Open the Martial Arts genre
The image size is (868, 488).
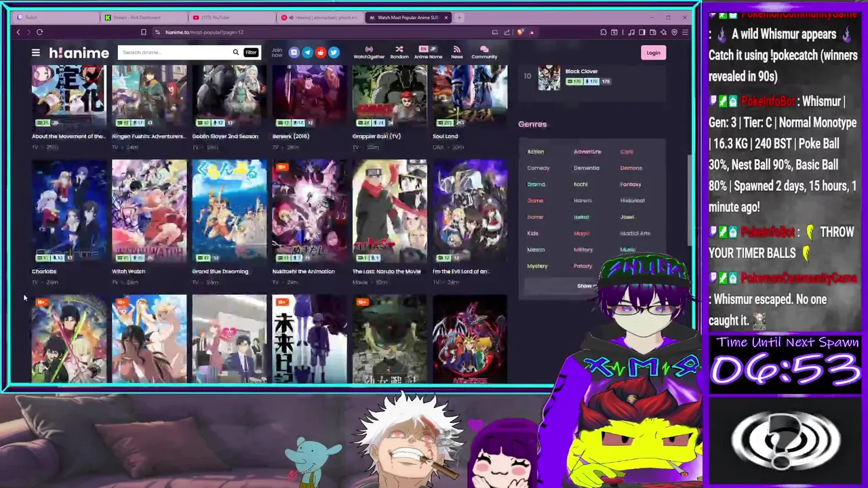[x=635, y=233]
